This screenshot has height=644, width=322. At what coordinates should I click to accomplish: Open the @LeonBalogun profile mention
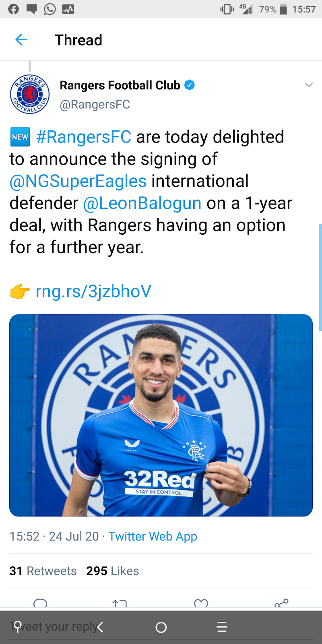(x=142, y=203)
